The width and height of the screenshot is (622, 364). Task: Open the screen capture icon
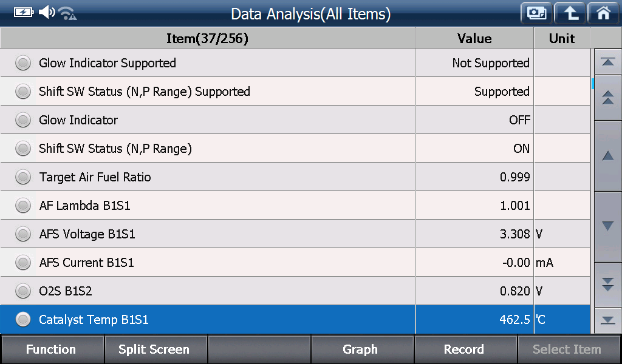pyautogui.click(x=536, y=13)
